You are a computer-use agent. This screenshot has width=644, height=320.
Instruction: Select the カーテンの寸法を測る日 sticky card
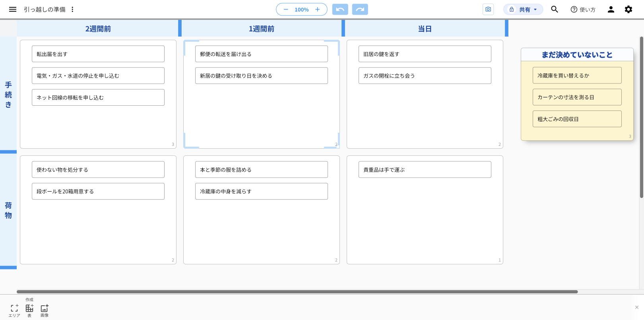pyautogui.click(x=577, y=97)
